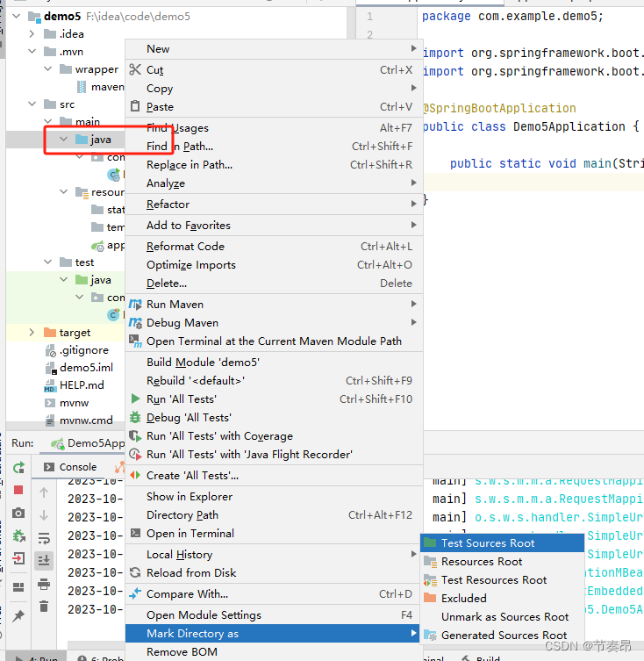Click Compare With arrows icon

point(135,593)
